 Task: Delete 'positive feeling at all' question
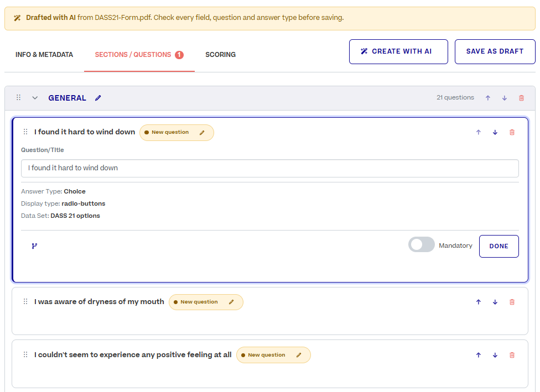512,355
